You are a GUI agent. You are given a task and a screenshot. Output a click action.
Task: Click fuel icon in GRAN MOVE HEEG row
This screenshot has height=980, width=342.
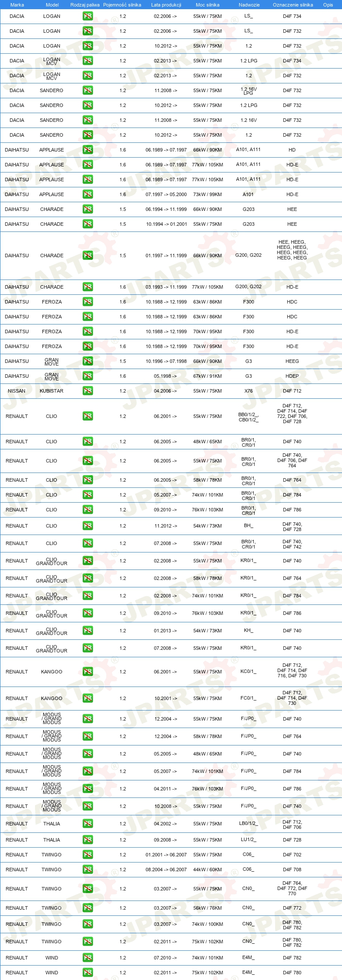[87, 361]
